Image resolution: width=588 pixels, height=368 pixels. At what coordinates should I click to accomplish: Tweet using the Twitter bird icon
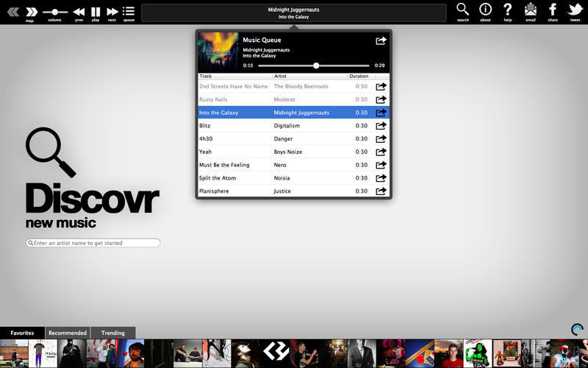coord(575,10)
